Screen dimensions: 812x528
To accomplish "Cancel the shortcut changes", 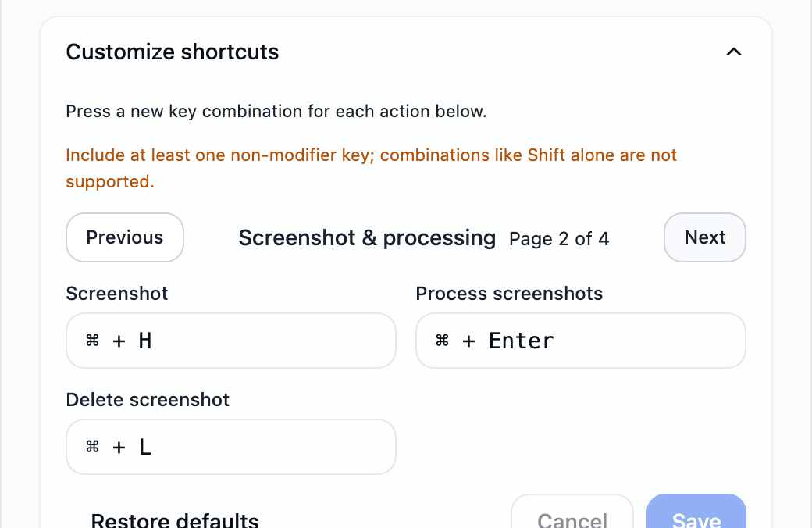I will (572, 512).
